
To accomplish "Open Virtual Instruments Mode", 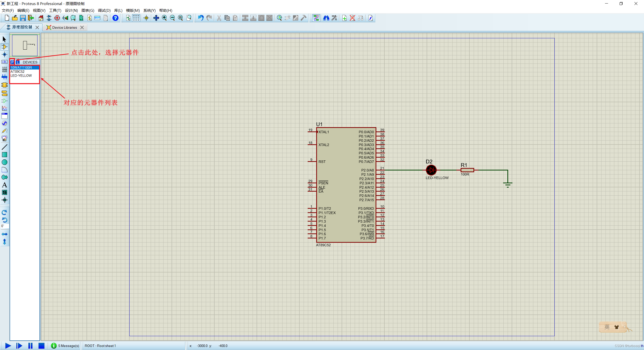I will [x=4, y=138].
